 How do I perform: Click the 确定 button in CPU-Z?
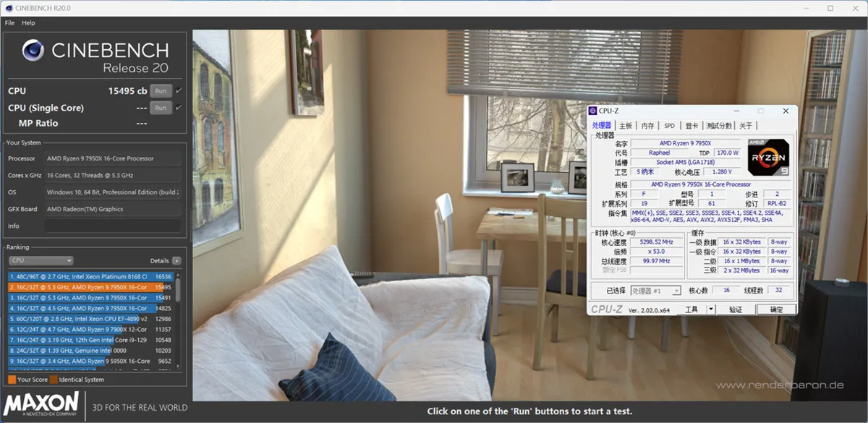(776, 309)
